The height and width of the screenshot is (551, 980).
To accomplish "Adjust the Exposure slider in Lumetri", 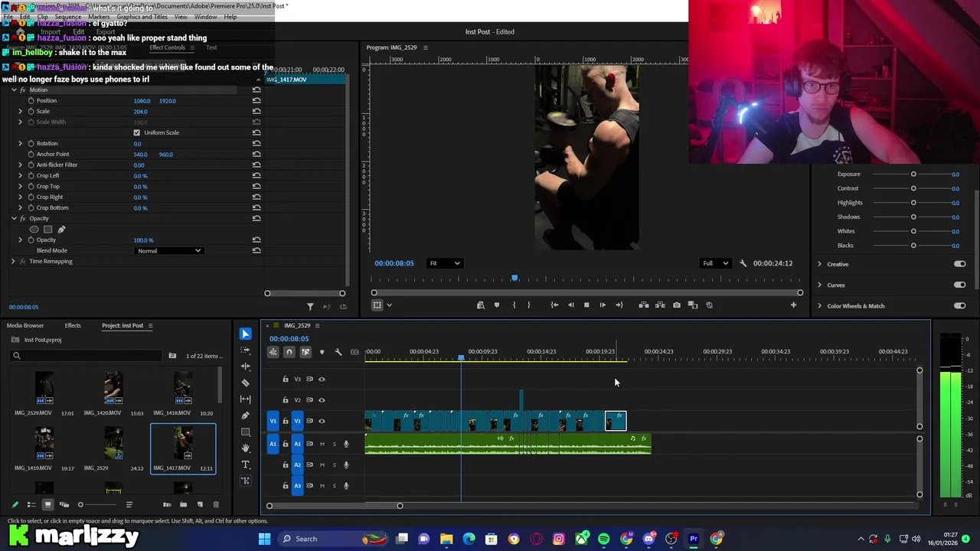I will [913, 174].
